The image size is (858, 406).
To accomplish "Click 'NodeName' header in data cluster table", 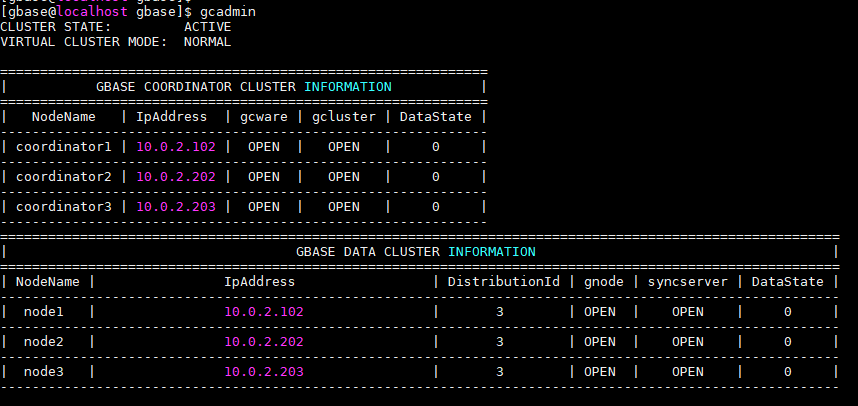I will [x=48, y=281].
